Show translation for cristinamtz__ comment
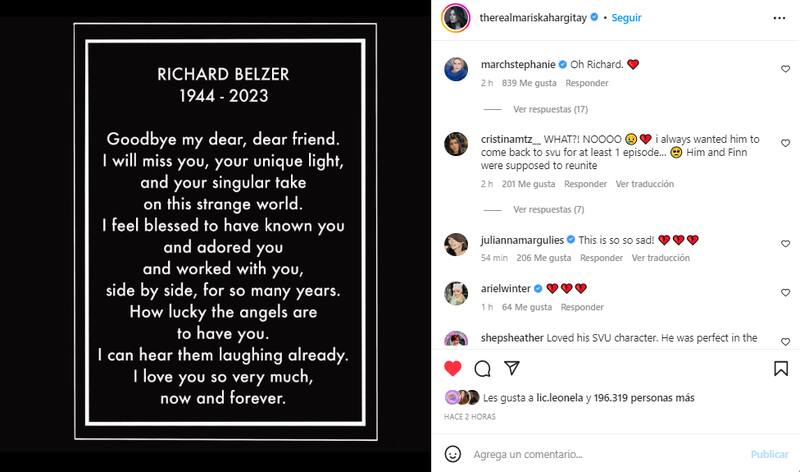 (645, 184)
